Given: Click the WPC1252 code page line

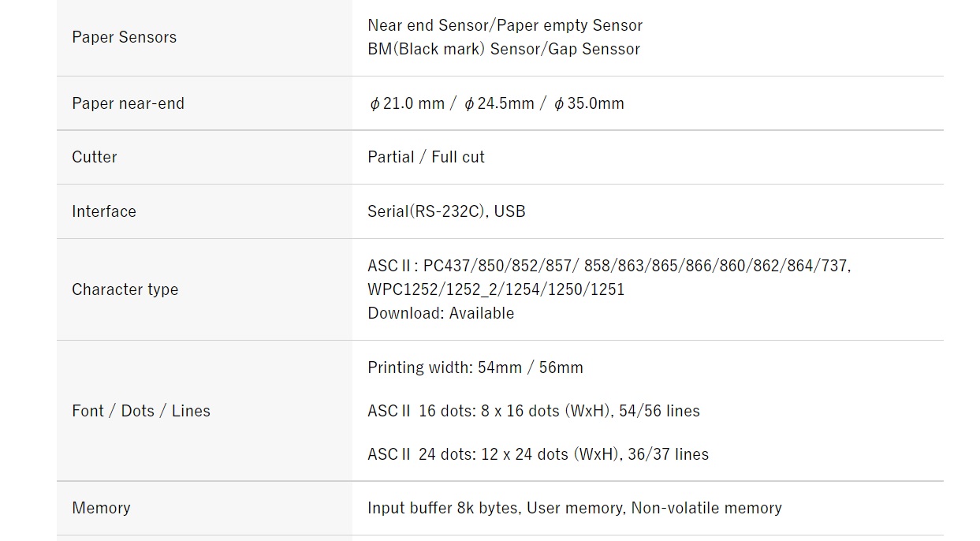Looking at the screenshot, I should tap(496, 289).
